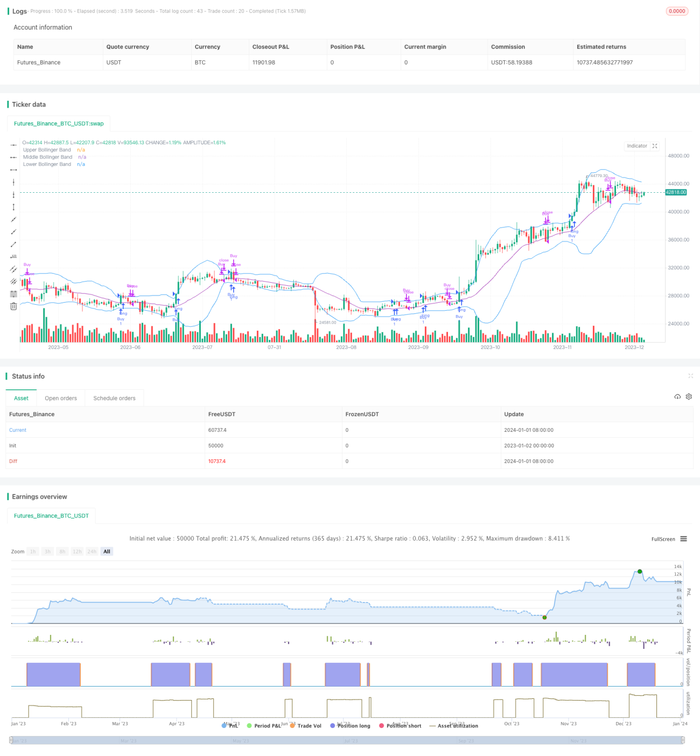Select the diagonal segment line tool
This screenshot has height=756, width=700.
[13, 244]
